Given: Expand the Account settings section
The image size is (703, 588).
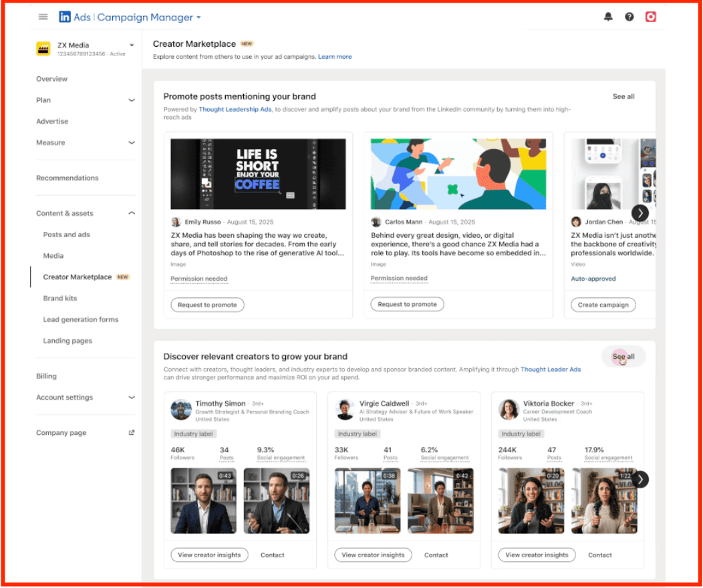Looking at the screenshot, I should tap(132, 397).
